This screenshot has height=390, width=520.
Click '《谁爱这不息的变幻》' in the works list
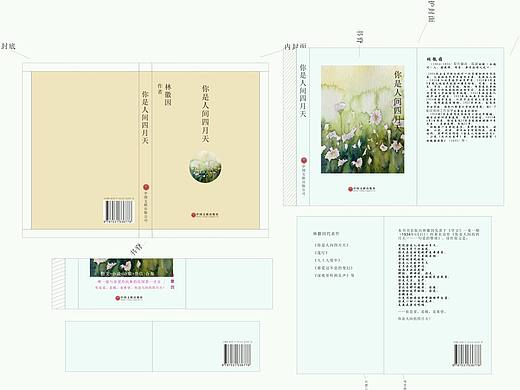(333, 268)
